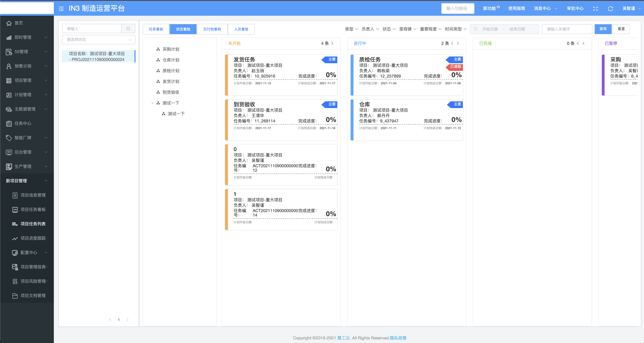Open 首页 home icon in sidebar
Viewport: 644px width, 343px height.
pyautogui.click(x=9, y=23)
